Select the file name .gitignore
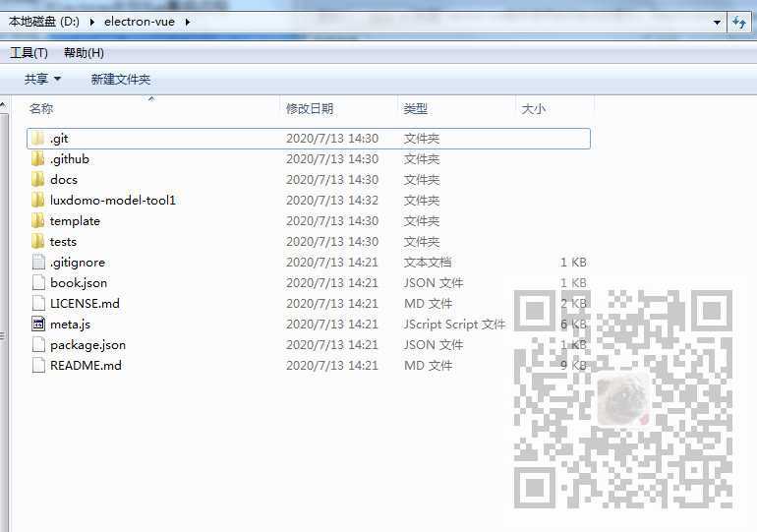Screen dimensions: 757x532 [78, 263]
